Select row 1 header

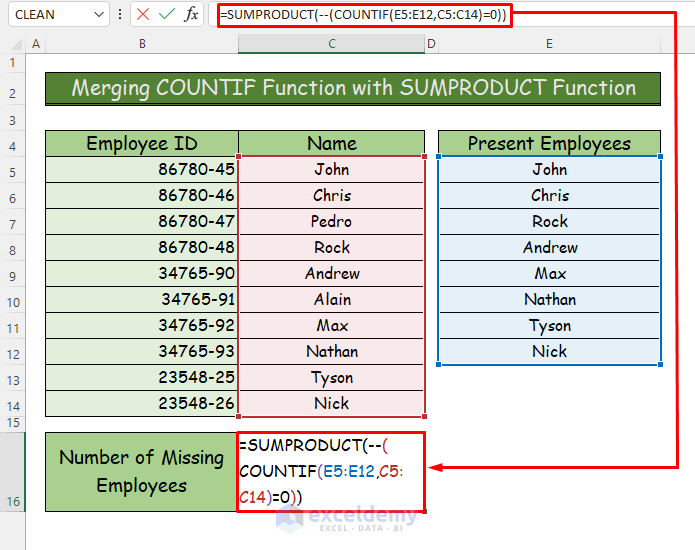tap(12, 63)
